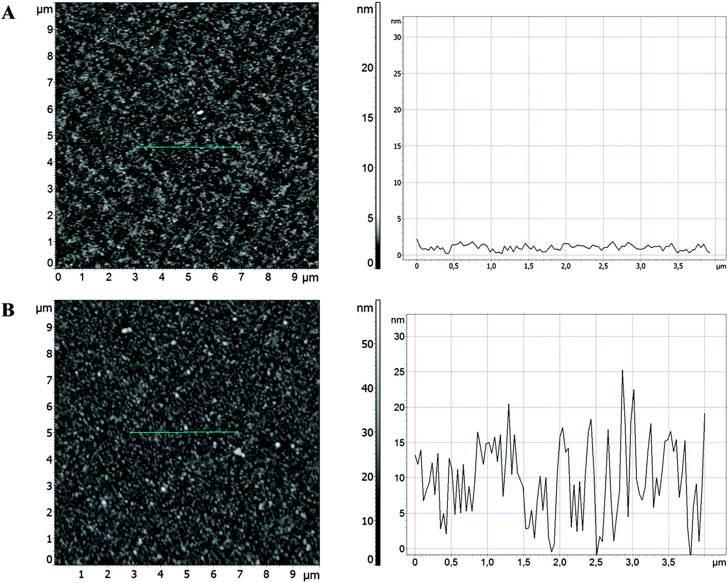This screenshot has height=583, width=728.
Task: Click the height color scale bar of panel A
Action: (378, 135)
